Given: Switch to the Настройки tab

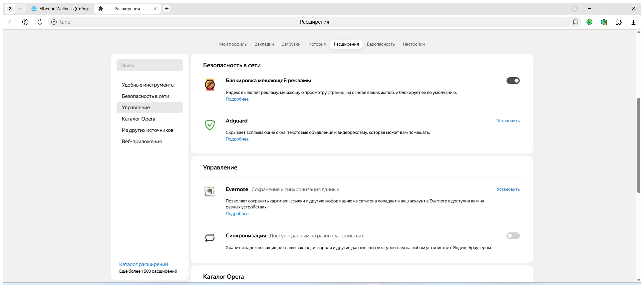Looking at the screenshot, I should [x=414, y=44].
